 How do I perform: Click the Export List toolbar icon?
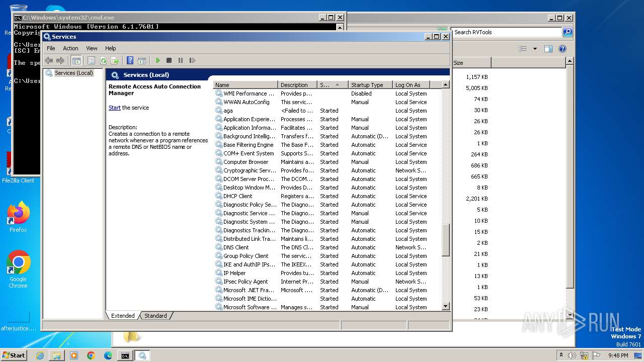(x=115, y=60)
